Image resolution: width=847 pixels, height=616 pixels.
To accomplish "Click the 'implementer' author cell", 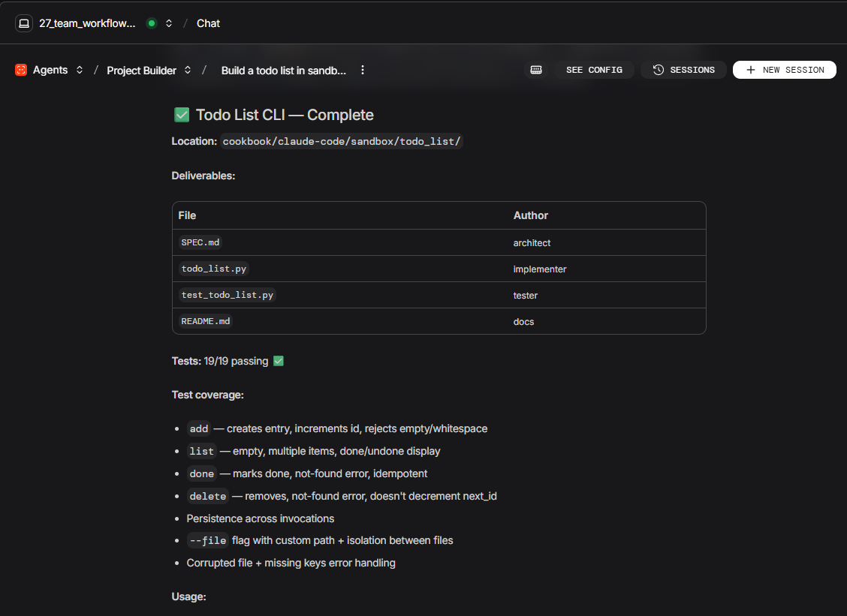I will click(x=540, y=269).
